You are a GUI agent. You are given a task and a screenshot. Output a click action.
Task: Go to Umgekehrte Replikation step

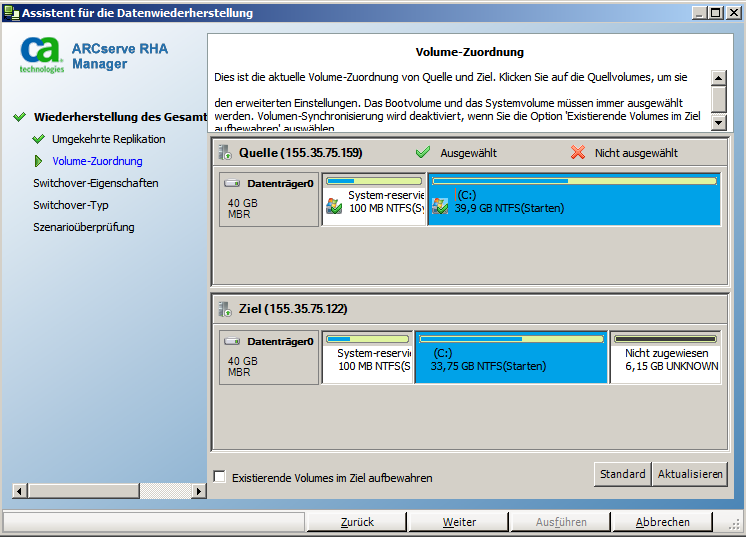109,139
